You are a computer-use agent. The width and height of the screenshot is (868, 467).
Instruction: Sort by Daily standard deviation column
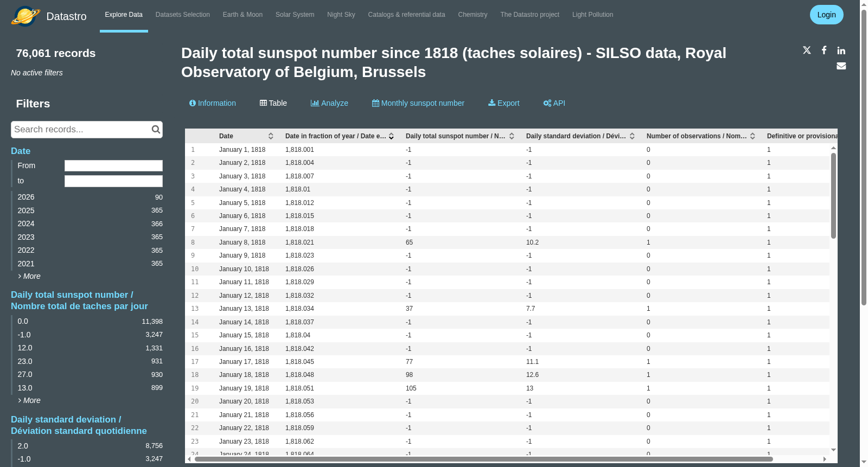(x=632, y=136)
